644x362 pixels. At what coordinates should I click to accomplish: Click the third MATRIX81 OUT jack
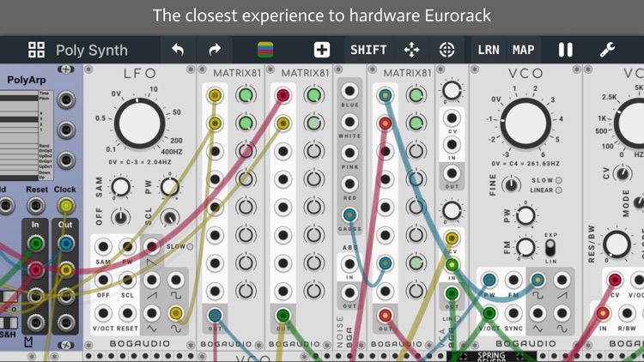(386, 315)
